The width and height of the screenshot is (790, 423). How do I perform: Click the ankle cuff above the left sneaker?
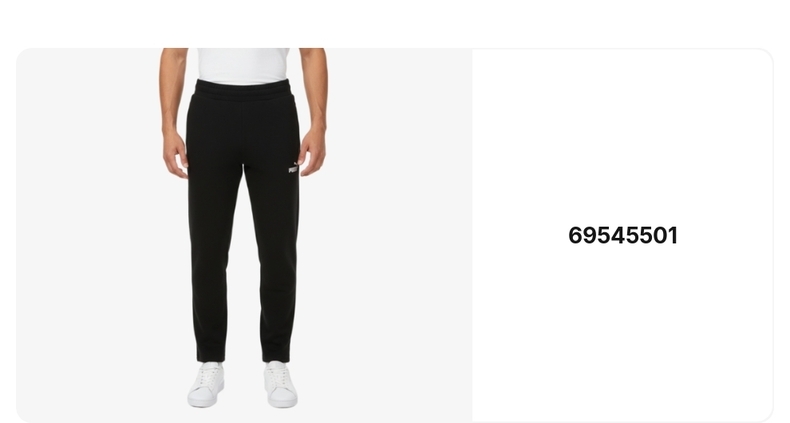(211, 355)
